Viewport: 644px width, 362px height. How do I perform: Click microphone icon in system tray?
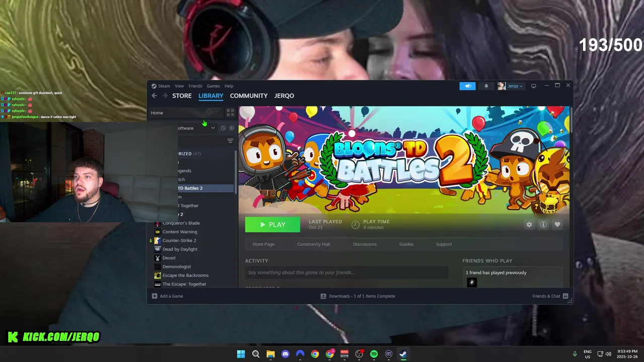575,354
